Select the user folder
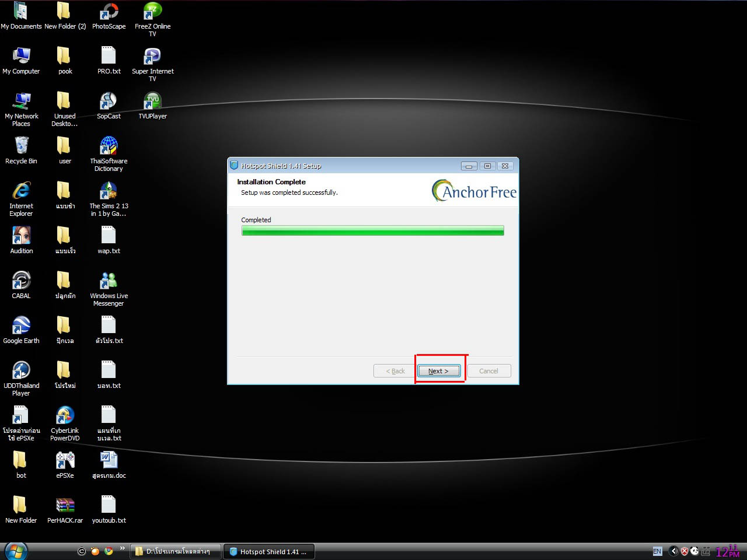The width and height of the screenshot is (747, 560). click(x=65, y=150)
